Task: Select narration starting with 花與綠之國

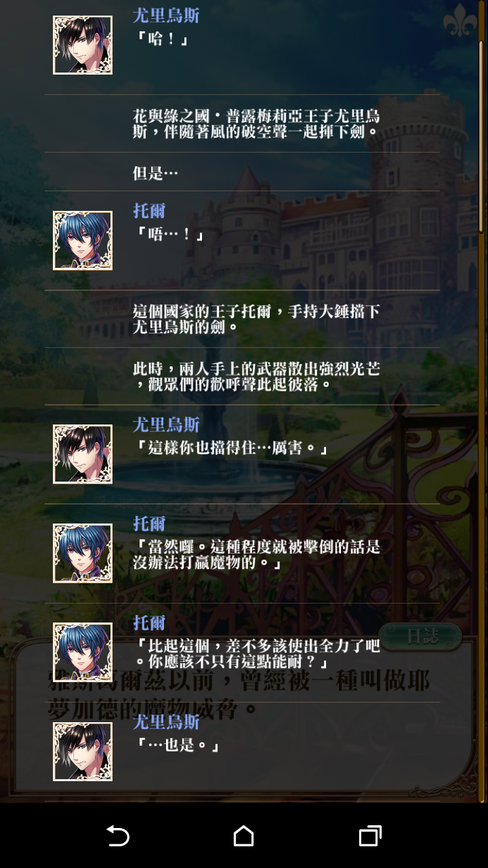Action: click(x=256, y=123)
